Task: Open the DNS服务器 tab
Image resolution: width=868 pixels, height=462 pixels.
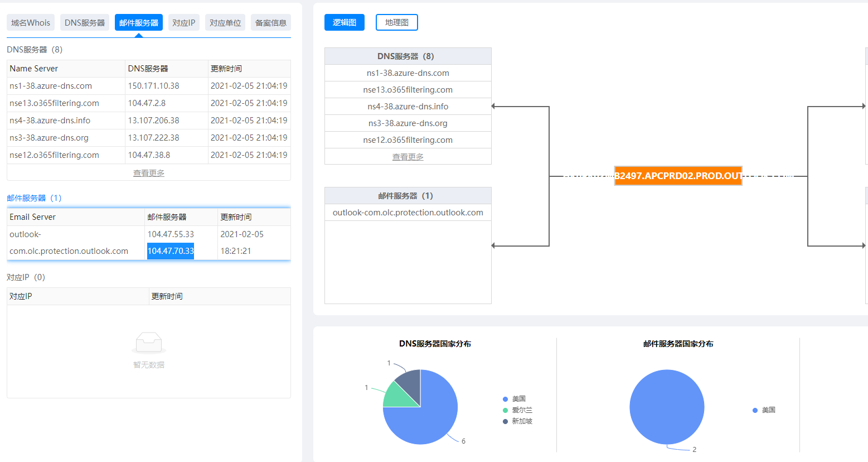Action: click(84, 22)
